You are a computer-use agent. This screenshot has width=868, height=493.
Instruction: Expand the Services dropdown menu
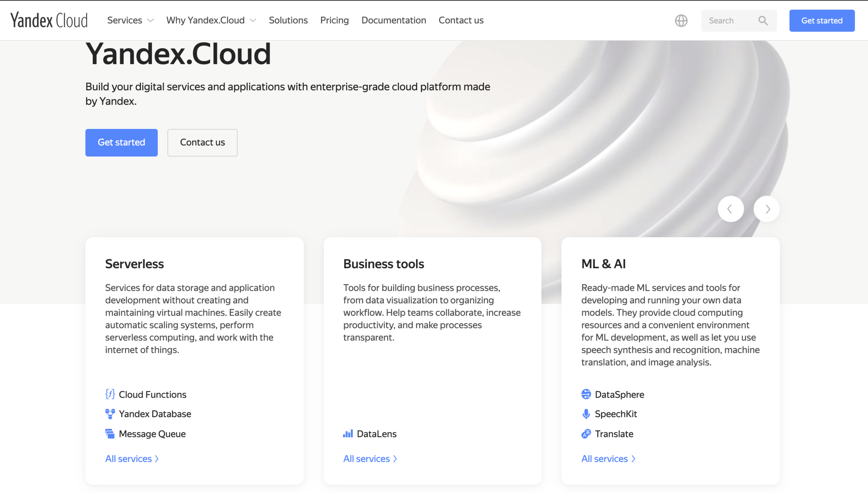130,20
